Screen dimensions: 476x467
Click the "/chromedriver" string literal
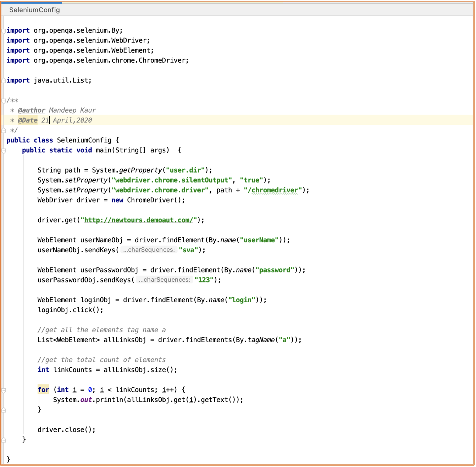(x=273, y=190)
